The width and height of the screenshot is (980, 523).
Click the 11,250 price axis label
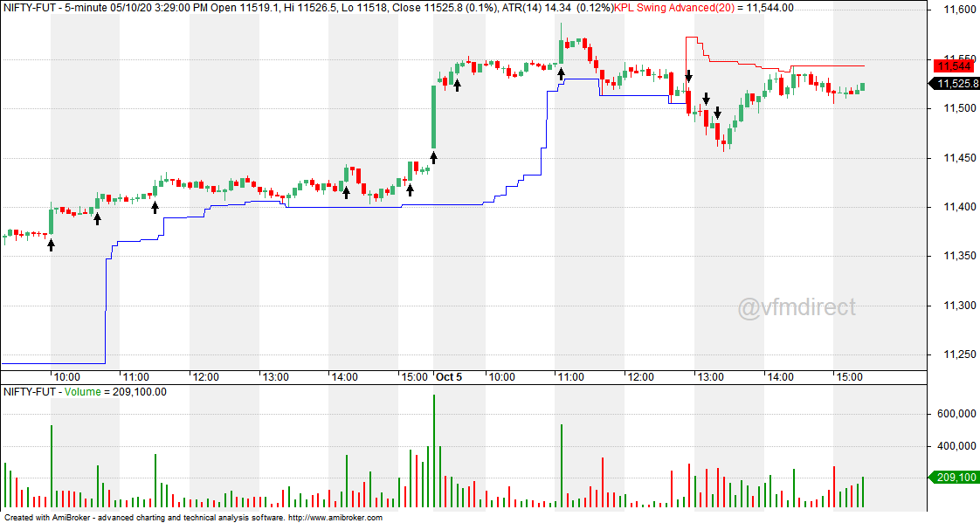959,354
